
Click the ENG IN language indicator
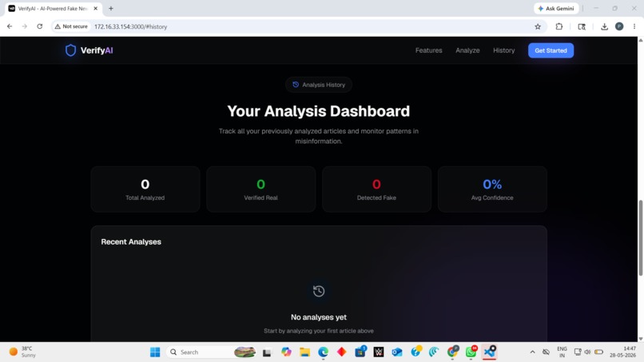[562, 352]
